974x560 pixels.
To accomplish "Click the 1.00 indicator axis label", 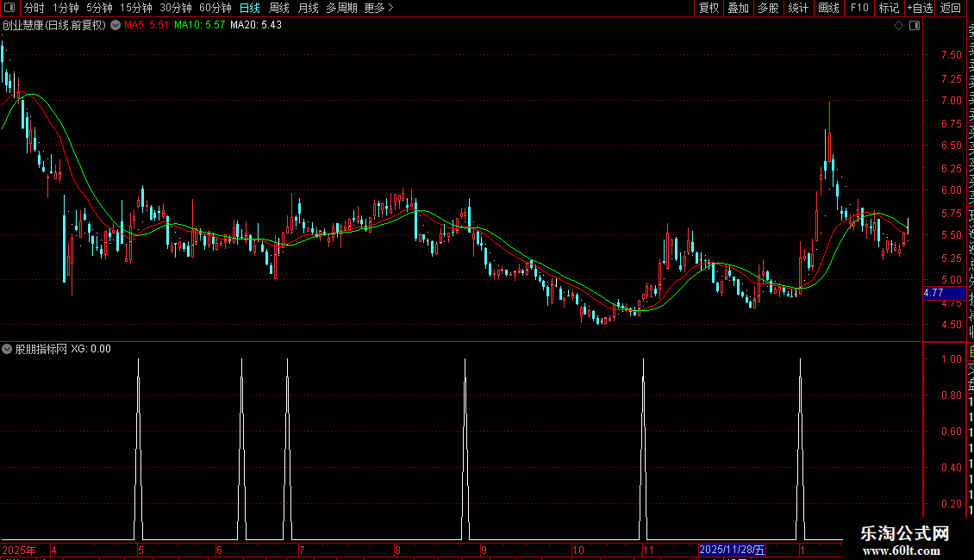I will 951,359.
